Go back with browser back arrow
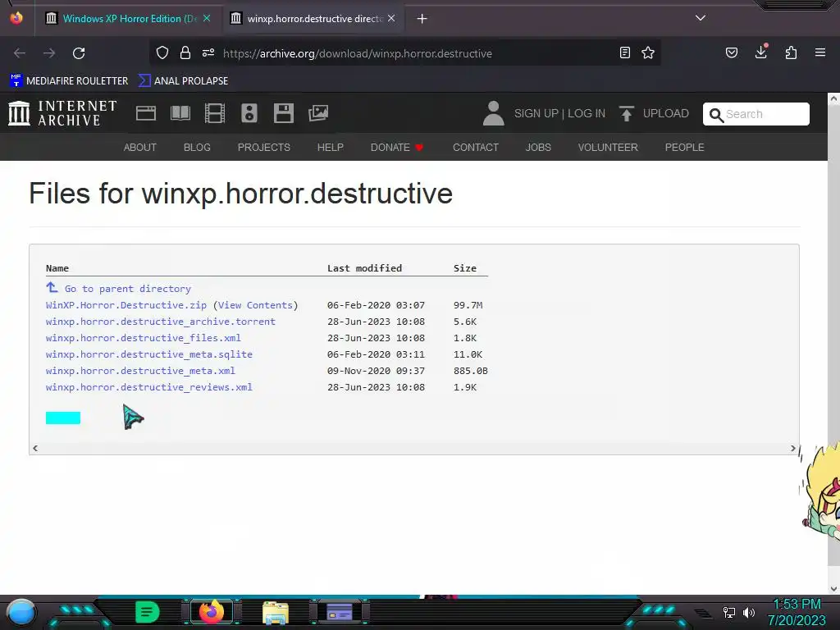This screenshot has width=840, height=630. point(20,53)
